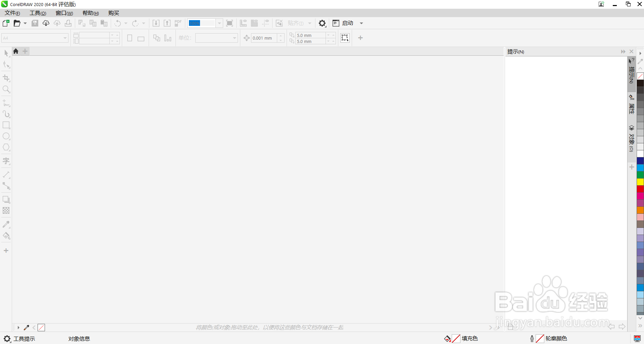
Task: Select the Rectangle tool
Action: [6, 125]
